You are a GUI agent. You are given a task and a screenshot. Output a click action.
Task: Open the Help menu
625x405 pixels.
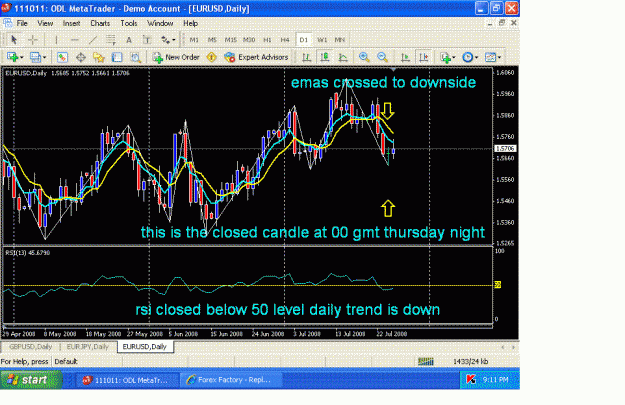tap(191, 24)
